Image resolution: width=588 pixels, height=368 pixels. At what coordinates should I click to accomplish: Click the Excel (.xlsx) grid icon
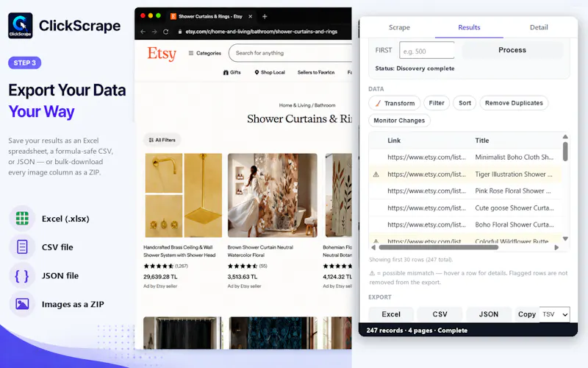coord(22,218)
